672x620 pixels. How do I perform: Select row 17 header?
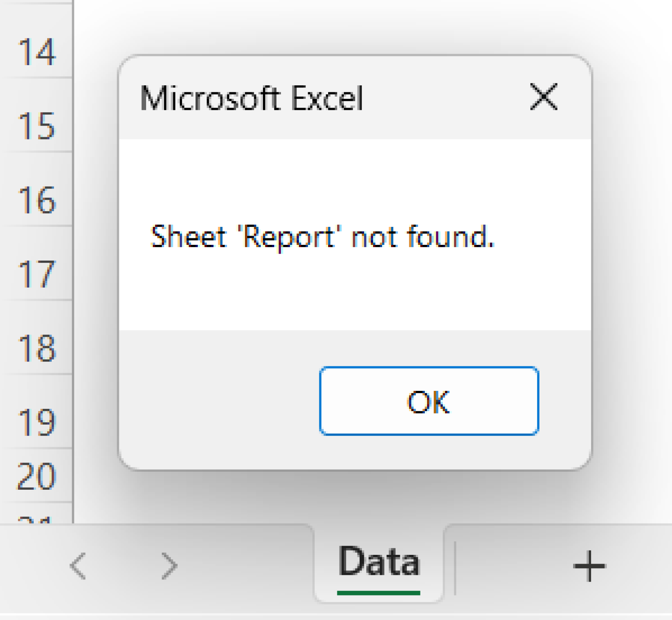(37, 274)
